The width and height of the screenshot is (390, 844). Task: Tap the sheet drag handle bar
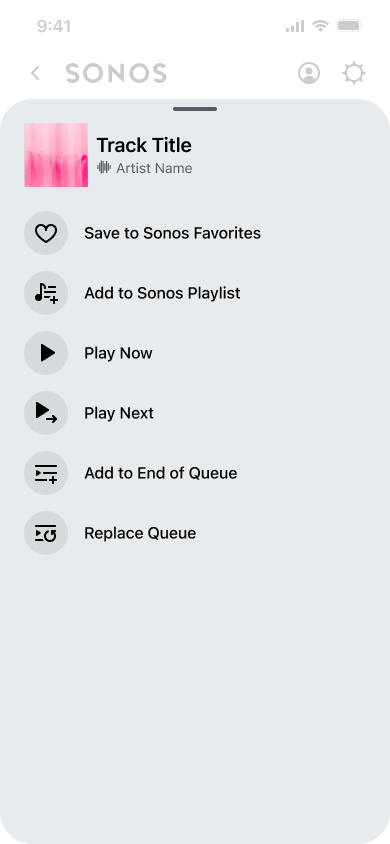click(195, 109)
